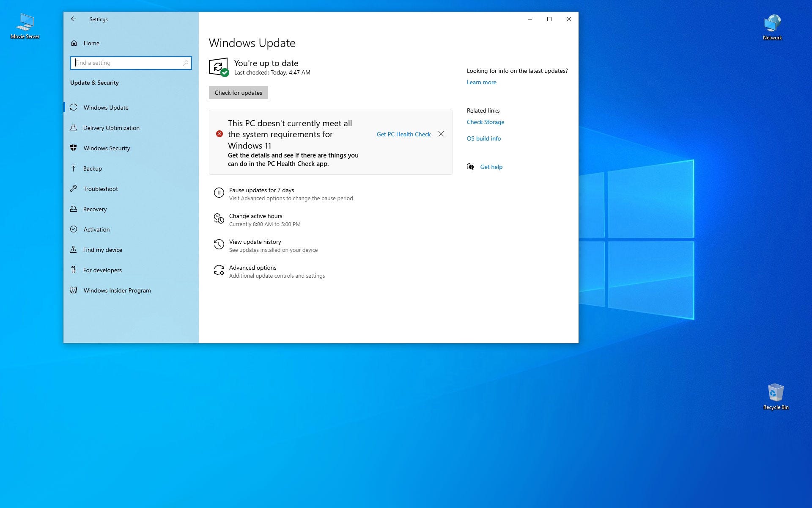Click the Find my device icon
Viewport: 812px width, 508px height.
[74, 250]
